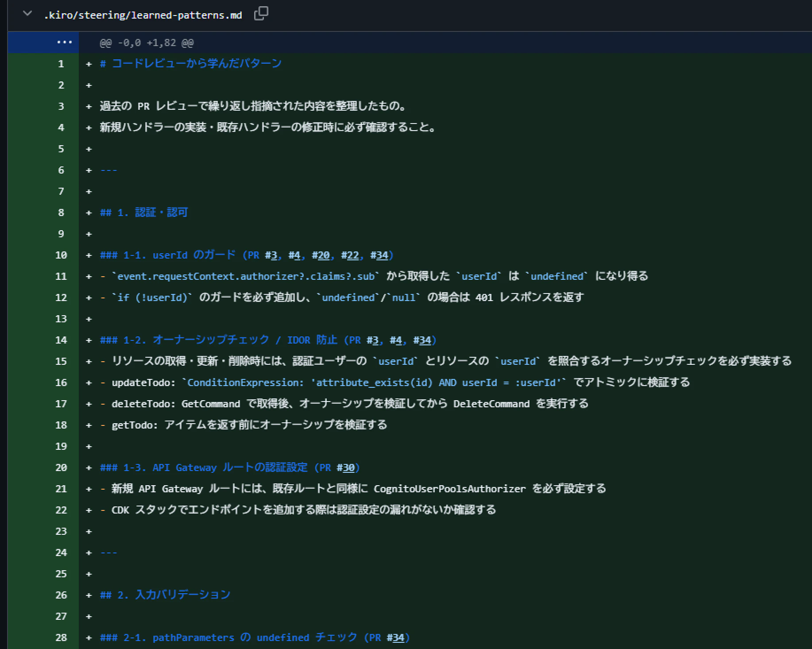This screenshot has height=649, width=812.
Task: Click line number 12 in the gutter
Action: point(61,298)
